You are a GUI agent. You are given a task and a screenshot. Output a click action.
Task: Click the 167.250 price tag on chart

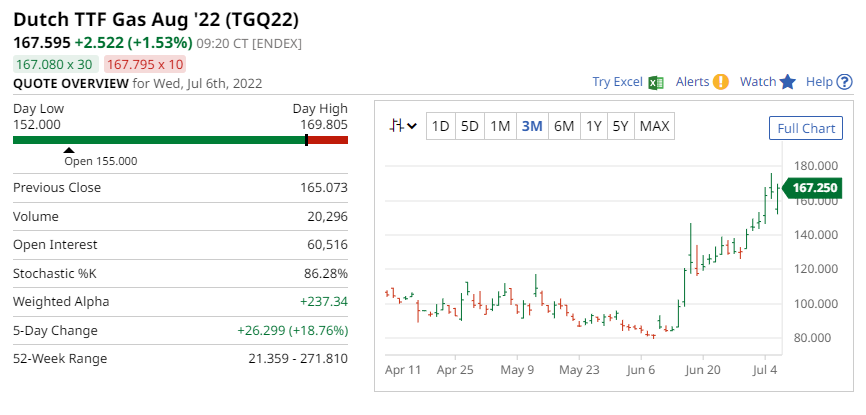(x=813, y=188)
